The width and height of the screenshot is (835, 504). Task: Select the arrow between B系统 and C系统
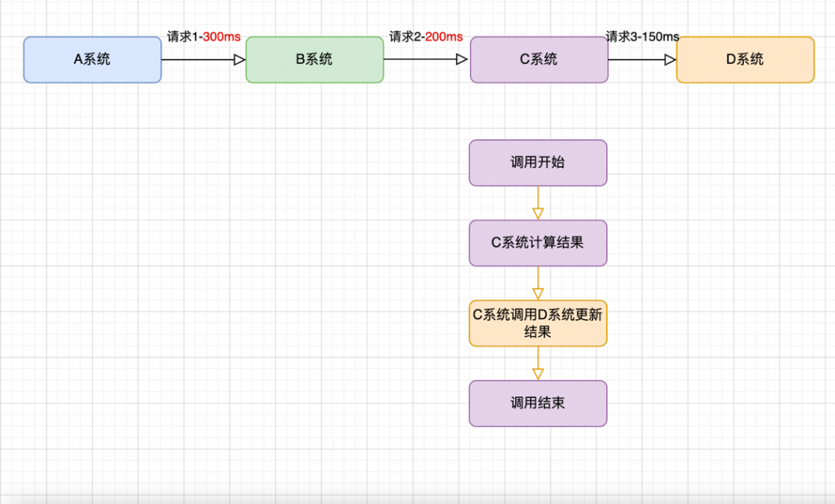[426, 60]
